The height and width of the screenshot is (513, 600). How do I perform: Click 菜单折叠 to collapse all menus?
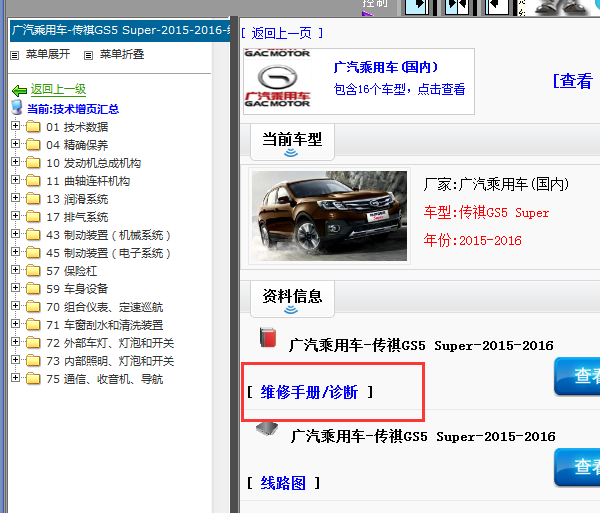pos(122,54)
